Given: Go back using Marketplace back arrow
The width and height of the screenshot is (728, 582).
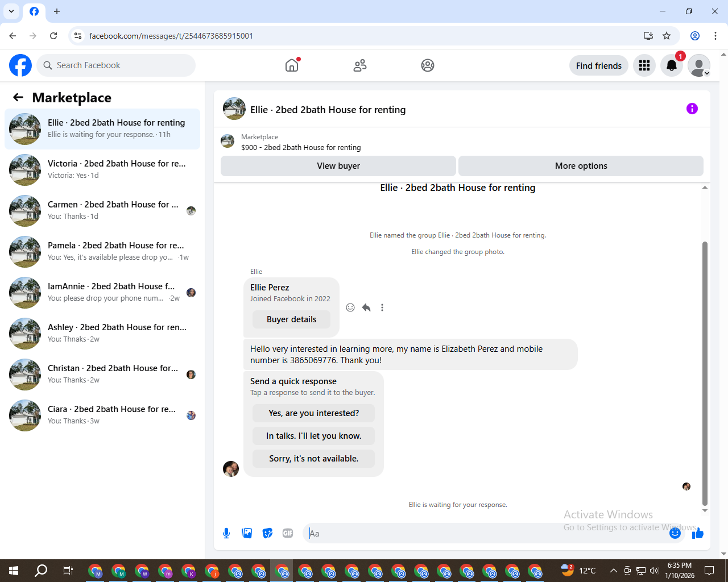Looking at the screenshot, I should click(x=18, y=97).
